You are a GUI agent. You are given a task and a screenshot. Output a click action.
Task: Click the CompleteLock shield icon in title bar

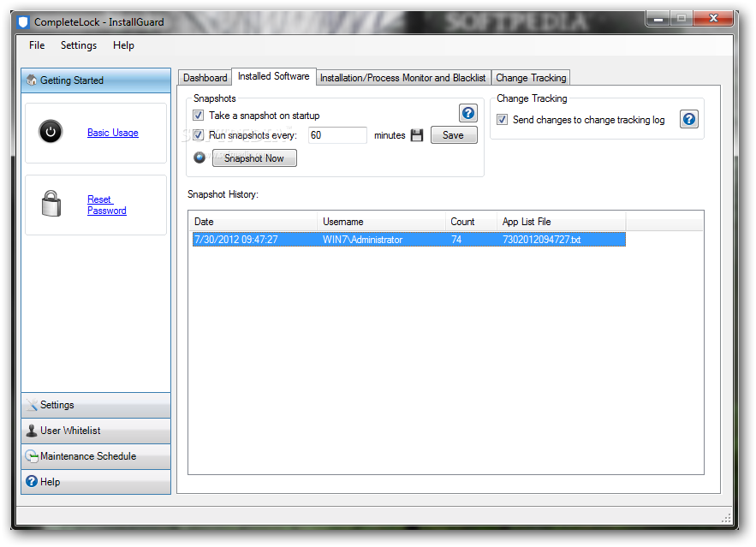(23, 22)
